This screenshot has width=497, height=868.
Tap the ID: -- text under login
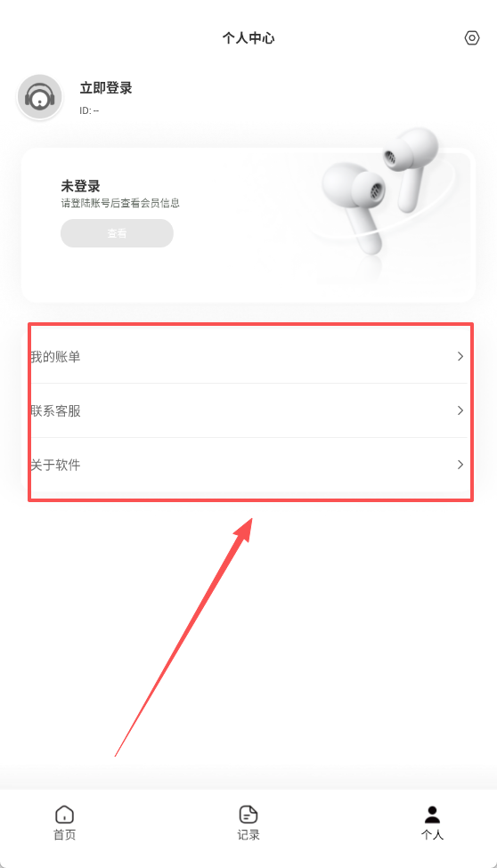point(89,110)
